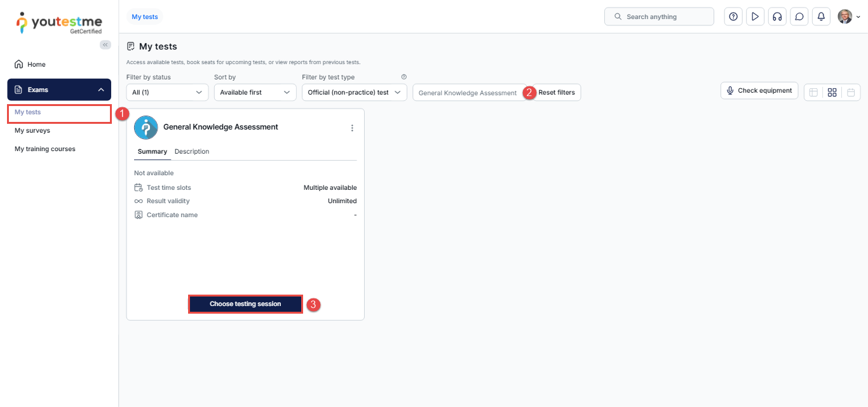Open the user profile avatar menu
Viewport: 868px width, 407px height.
click(848, 17)
